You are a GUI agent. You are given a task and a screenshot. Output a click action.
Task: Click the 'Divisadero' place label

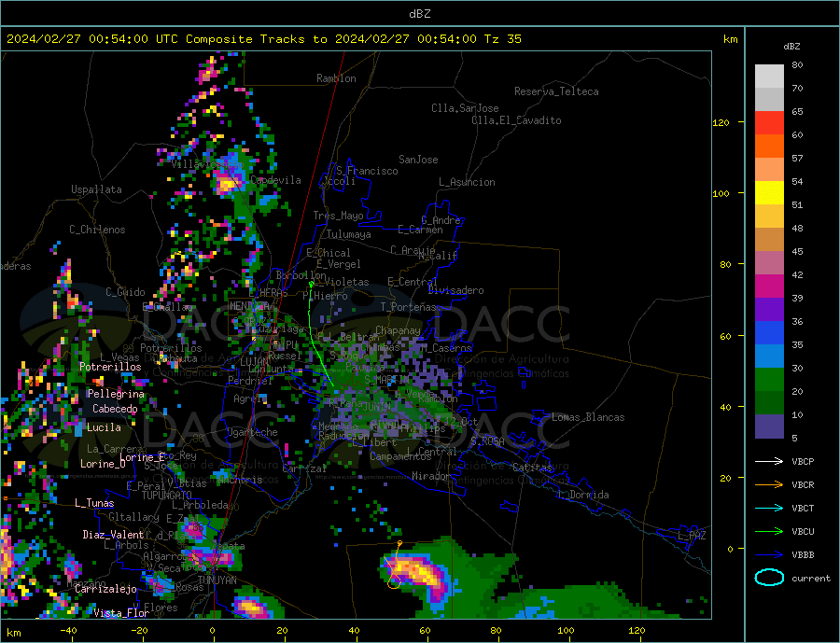(455, 290)
